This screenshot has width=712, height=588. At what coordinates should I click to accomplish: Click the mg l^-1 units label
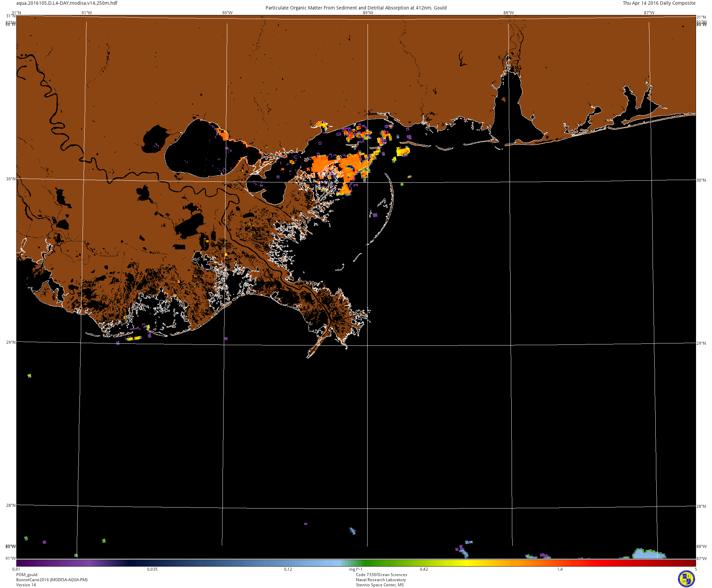point(356,569)
